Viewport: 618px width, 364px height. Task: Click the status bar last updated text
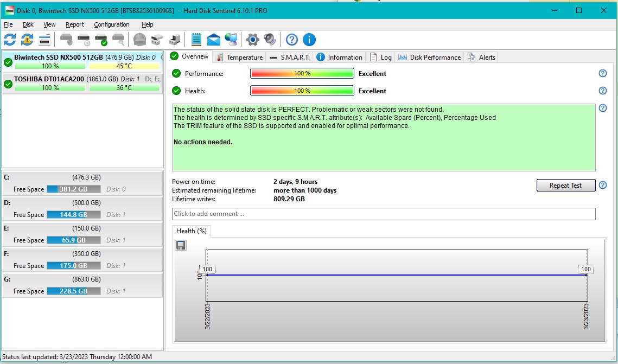point(77,357)
